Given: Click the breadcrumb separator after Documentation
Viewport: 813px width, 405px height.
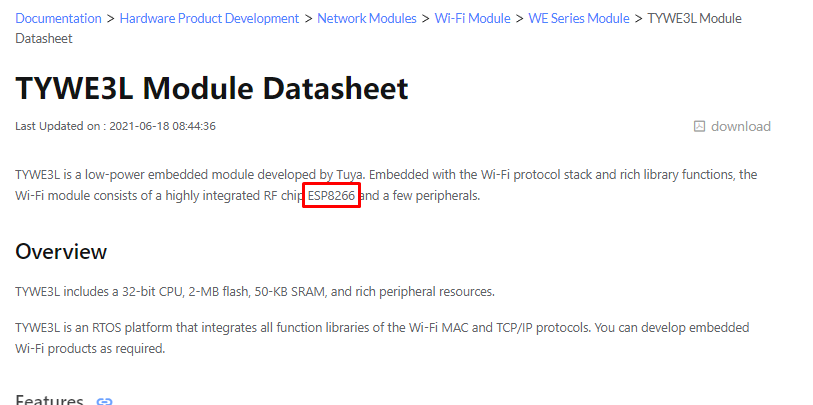Looking at the screenshot, I should (111, 19).
